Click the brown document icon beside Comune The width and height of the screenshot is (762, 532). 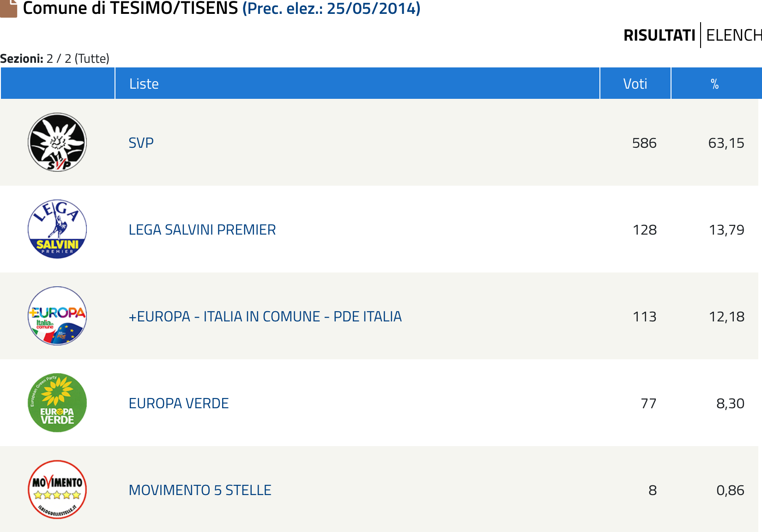pyautogui.click(x=8, y=8)
